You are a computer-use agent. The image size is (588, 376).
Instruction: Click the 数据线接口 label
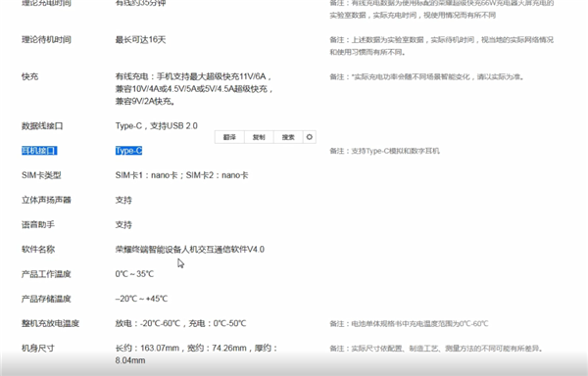[x=42, y=126]
